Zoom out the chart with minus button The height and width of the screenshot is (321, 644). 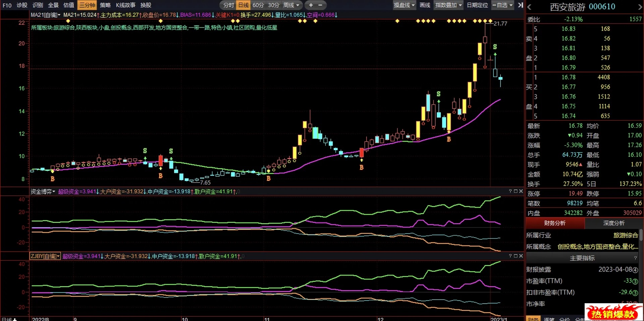(320, 5)
